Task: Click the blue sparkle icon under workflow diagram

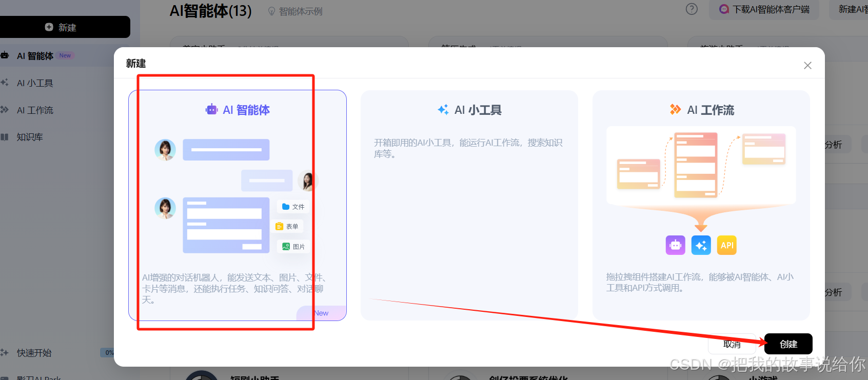Action: (701, 245)
